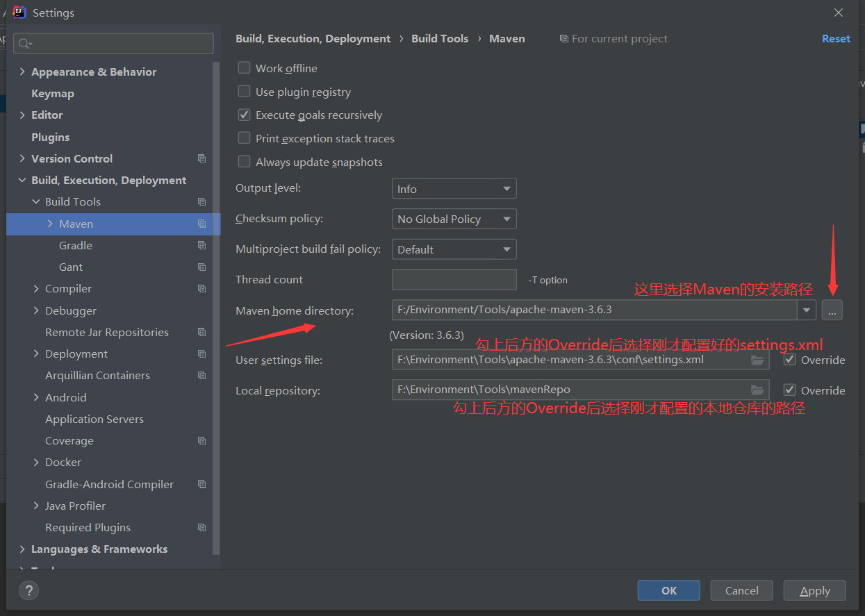The height and width of the screenshot is (616, 865).
Task: Open the help question mark button
Action: 28,590
